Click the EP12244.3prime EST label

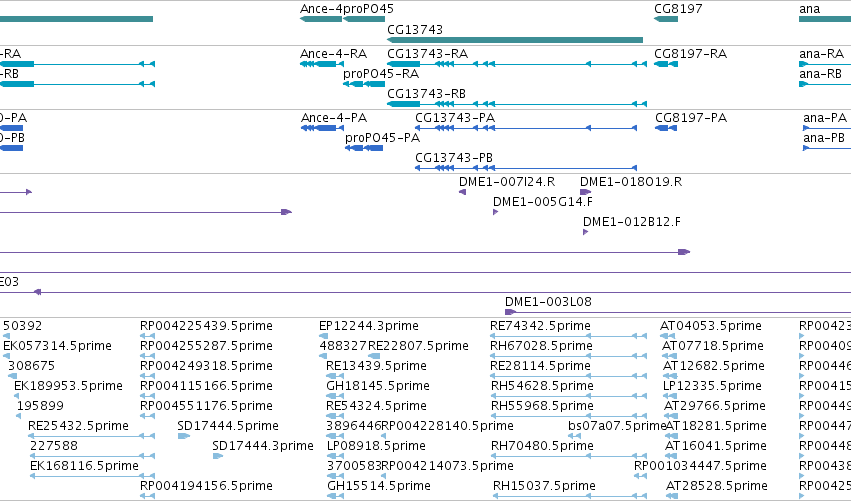tap(369, 326)
